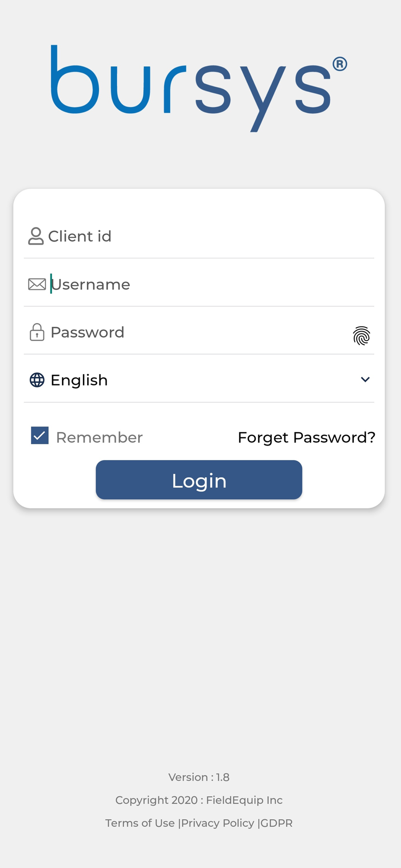Click the padlock icon beside Password
This screenshot has height=868, width=401.
tap(37, 332)
